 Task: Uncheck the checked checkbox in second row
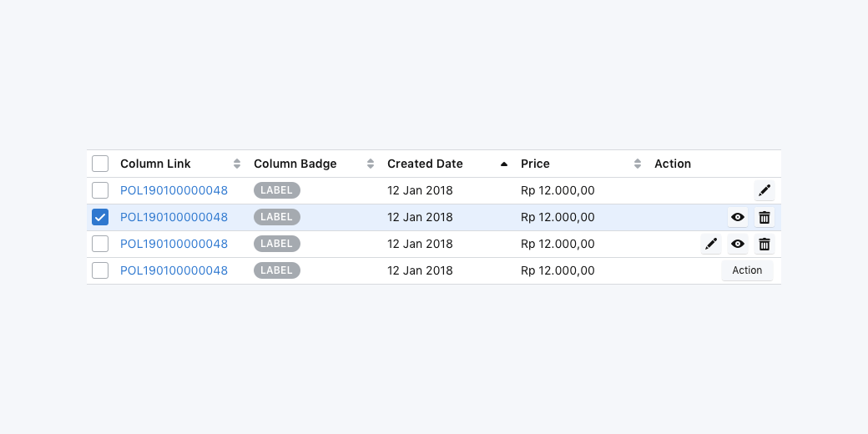pyautogui.click(x=100, y=217)
